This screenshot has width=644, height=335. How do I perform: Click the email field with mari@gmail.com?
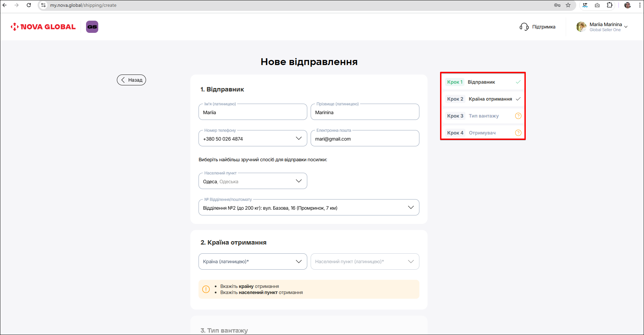(x=365, y=139)
